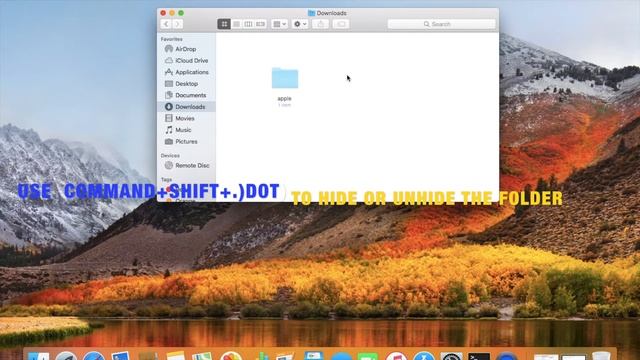The image size is (640, 360).
Task: Switch to list view
Action: (x=236, y=24)
